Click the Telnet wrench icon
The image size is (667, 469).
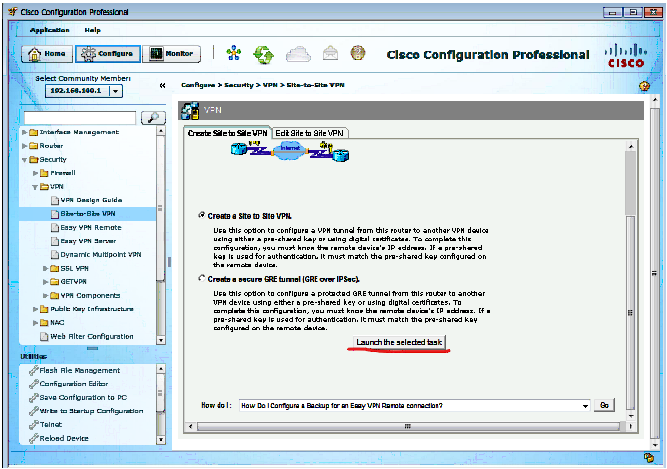point(34,424)
